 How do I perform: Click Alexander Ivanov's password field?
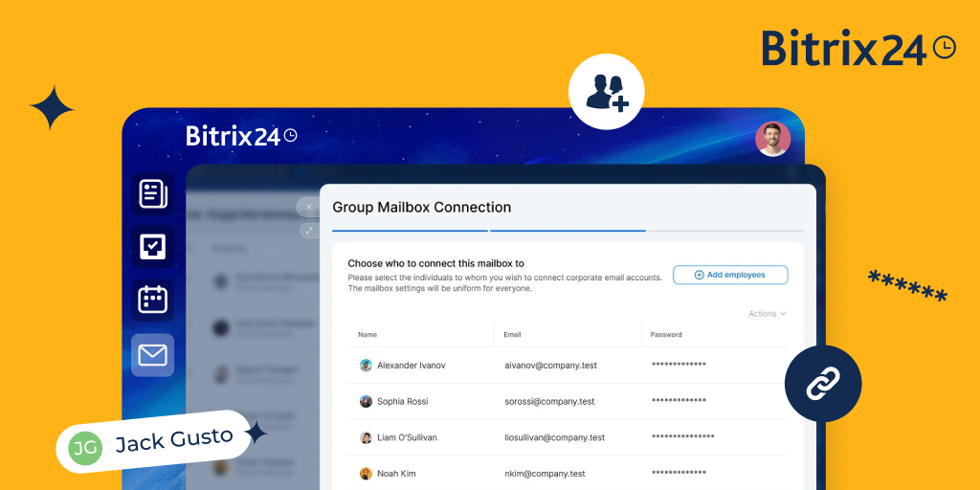pos(679,366)
